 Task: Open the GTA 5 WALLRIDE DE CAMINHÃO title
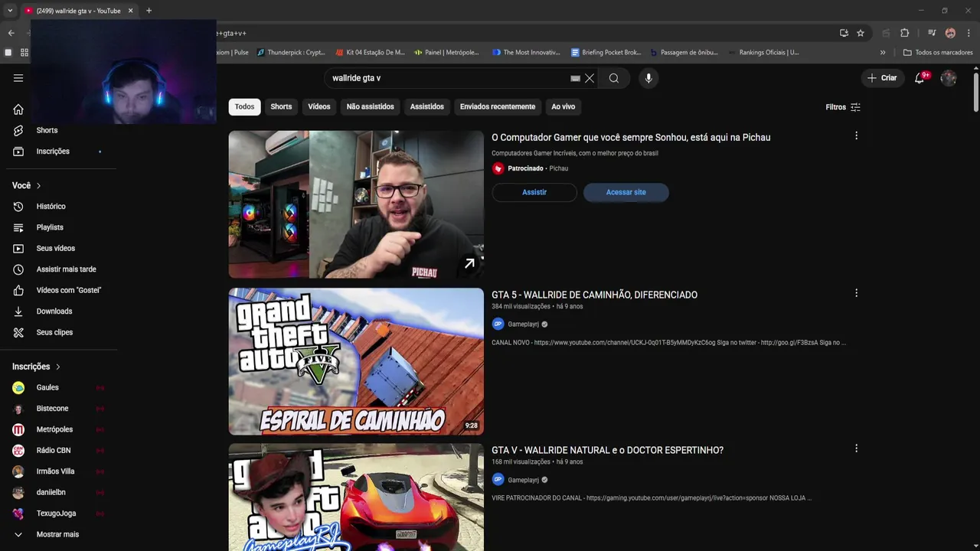pos(594,295)
